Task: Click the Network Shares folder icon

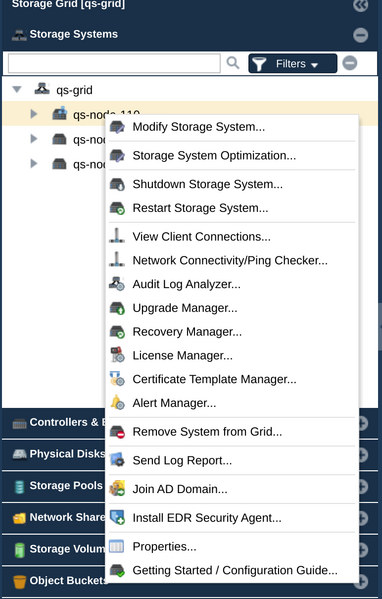Action: (19, 518)
